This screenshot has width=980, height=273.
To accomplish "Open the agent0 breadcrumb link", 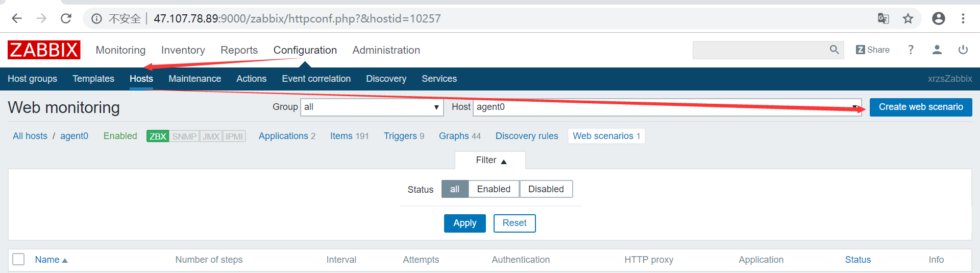I will pos(74,136).
